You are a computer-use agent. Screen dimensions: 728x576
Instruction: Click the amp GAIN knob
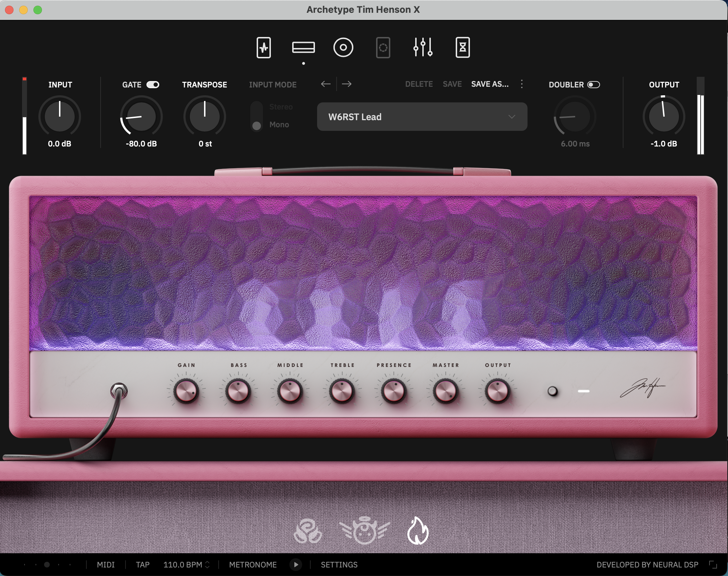coord(186,391)
